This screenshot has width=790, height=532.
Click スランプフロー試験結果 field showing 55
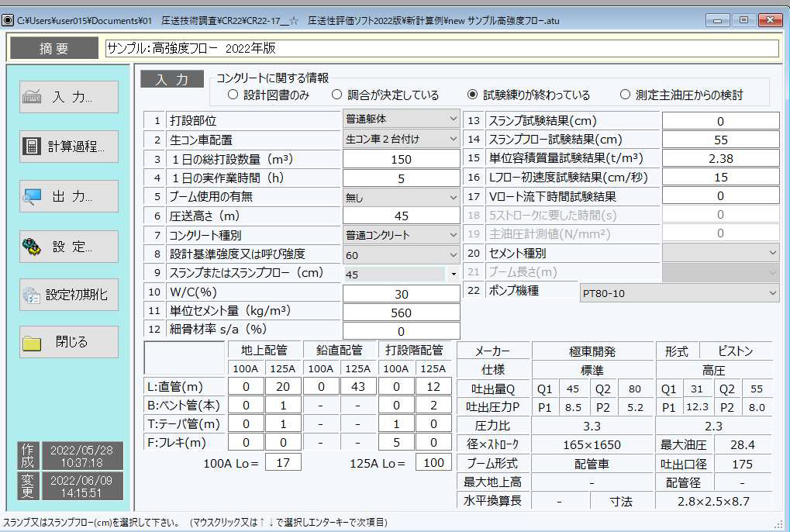point(721,140)
